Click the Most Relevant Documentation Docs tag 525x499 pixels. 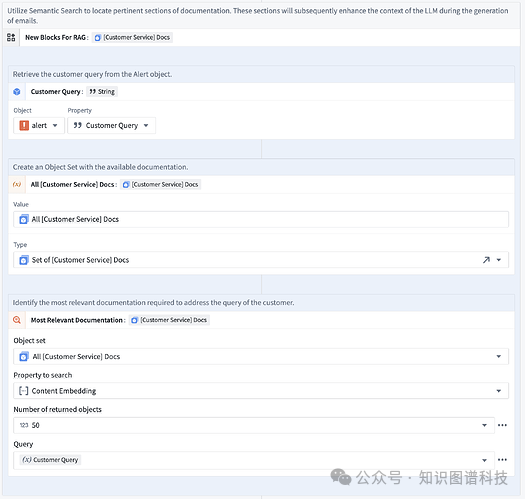tap(169, 320)
